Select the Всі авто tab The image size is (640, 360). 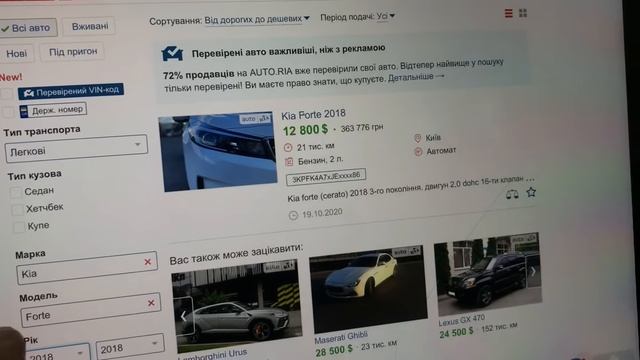[x=28, y=28]
